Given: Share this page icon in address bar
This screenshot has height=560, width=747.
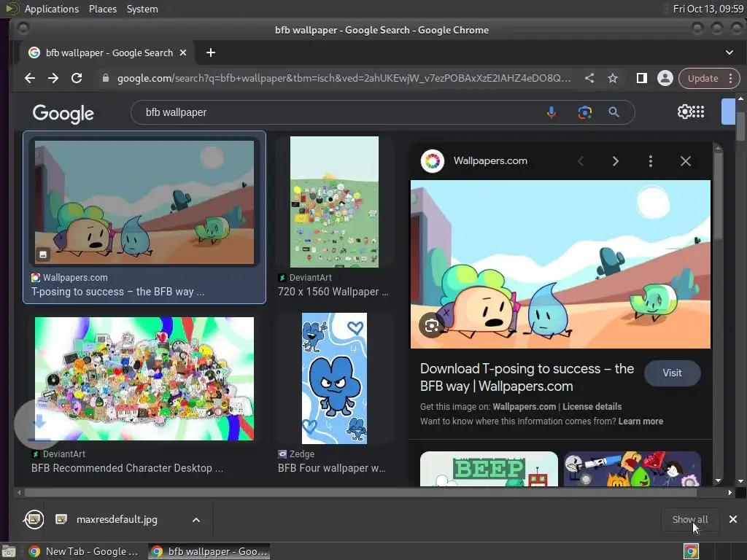Looking at the screenshot, I should pyautogui.click(x=589, y=78).
